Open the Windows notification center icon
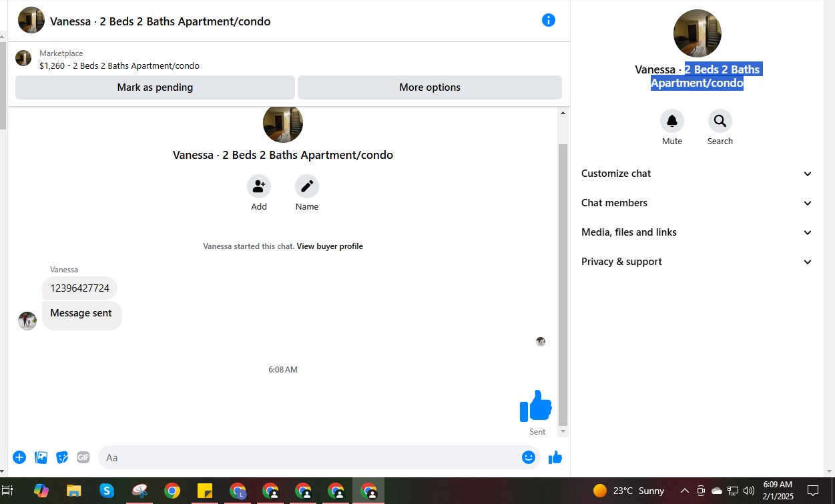The height and width of the screenshot is (504, 835). pyautogui.click(x=813, y=491)
